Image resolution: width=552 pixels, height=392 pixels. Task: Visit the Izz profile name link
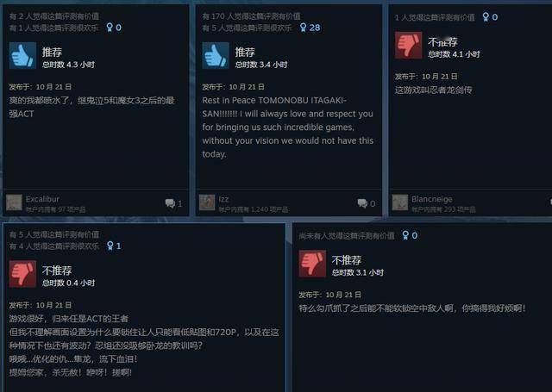223,199
